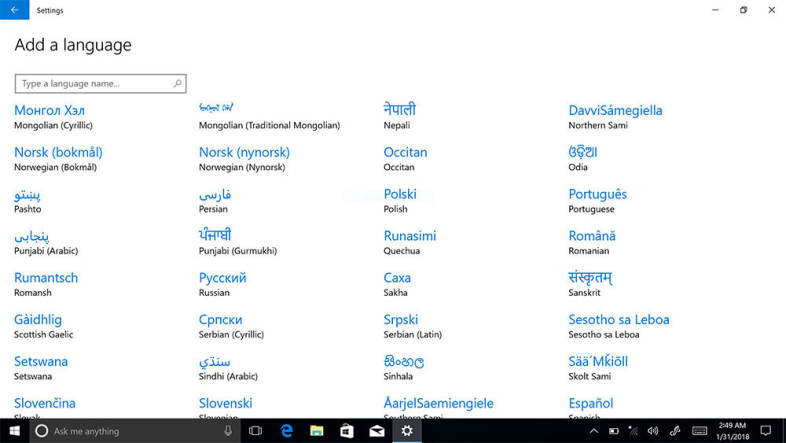
Task: Click the volume speaker icon
Action: (x=652, y=431)
